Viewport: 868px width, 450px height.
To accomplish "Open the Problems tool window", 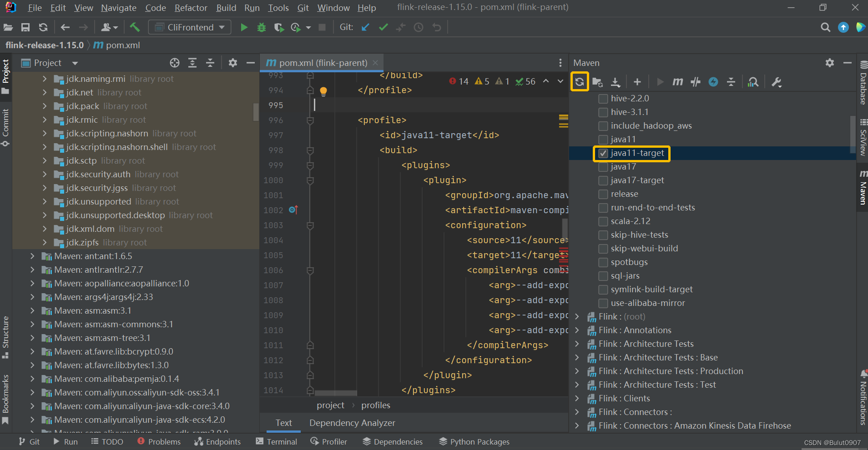I will coord(159,442).
